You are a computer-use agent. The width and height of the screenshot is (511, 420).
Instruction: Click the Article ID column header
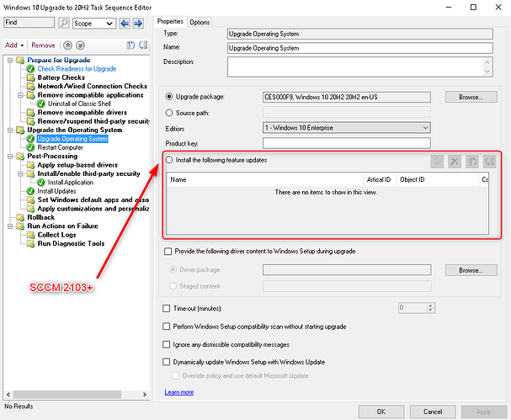[x=380, y=179]
